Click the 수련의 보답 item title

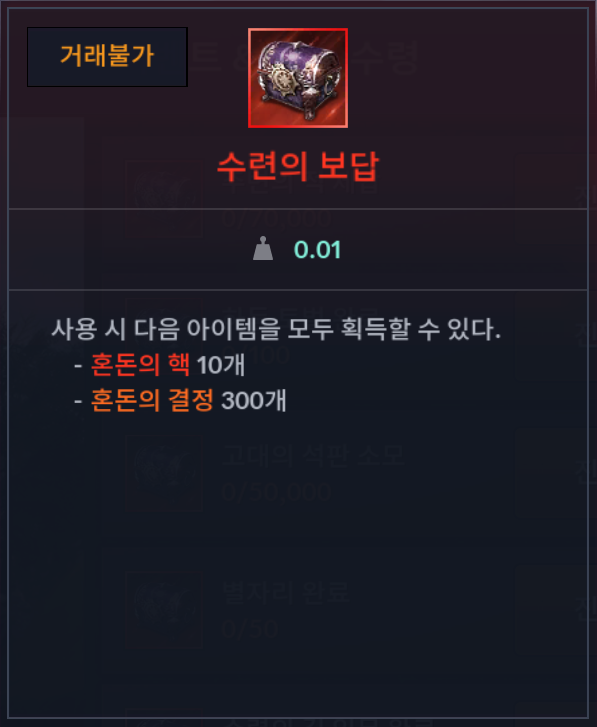298,166
